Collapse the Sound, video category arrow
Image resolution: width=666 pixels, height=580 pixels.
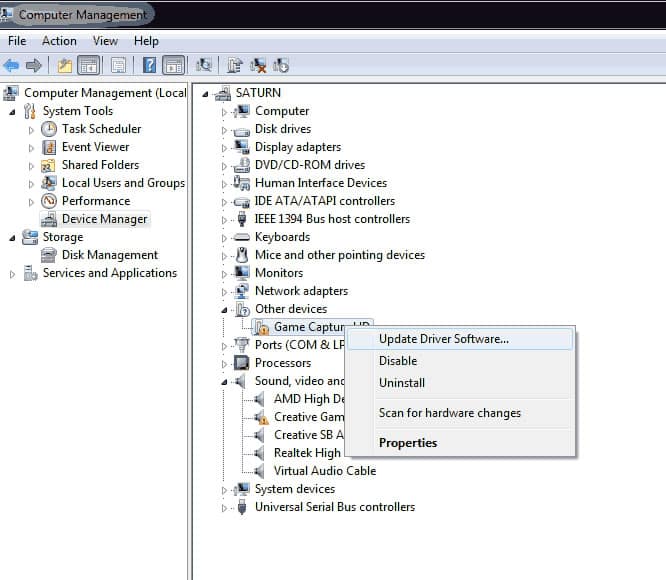pyautogui.click(x=224, y=382)
